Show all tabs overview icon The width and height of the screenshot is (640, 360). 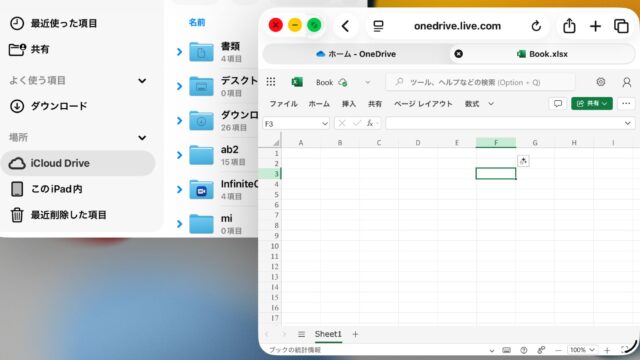(x=621, y=26)
